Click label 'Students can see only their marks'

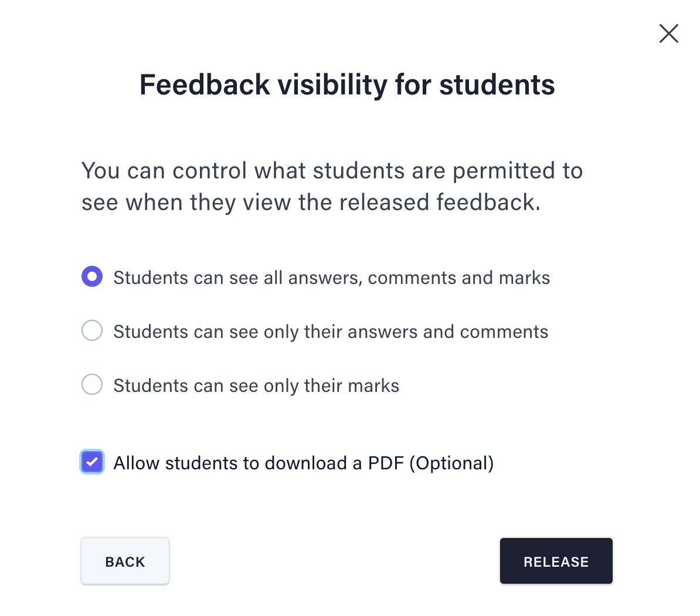256,385
